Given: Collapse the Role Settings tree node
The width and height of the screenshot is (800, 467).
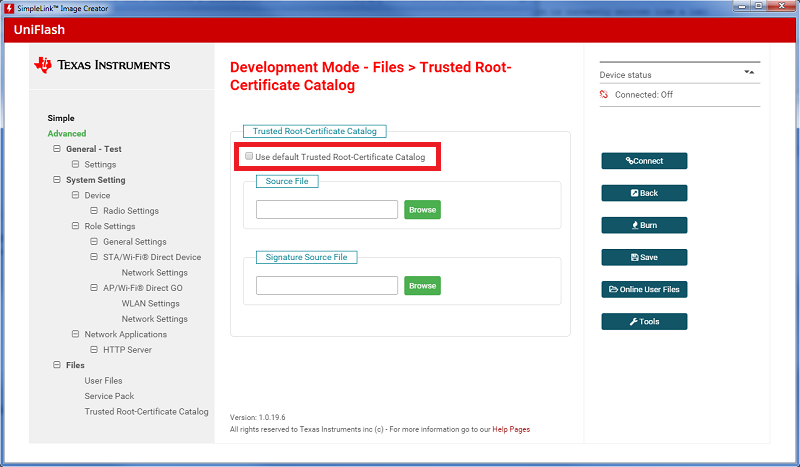Looking at the screenshot, I should coord(75,226).
